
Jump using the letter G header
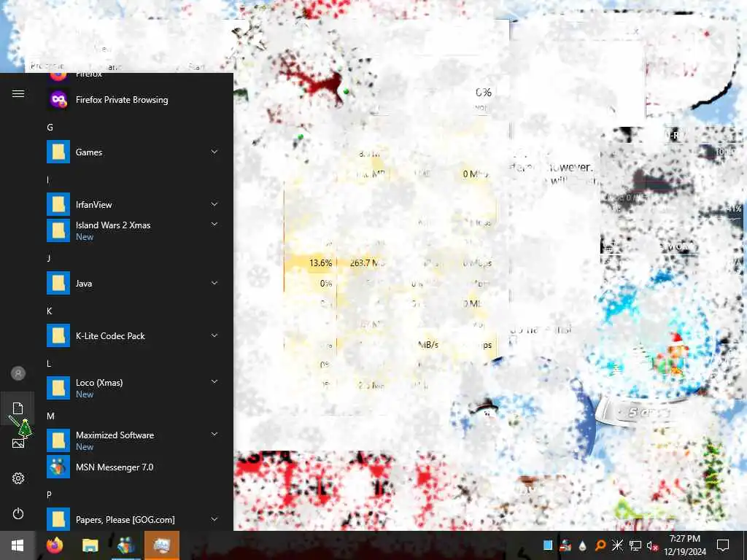click(50, 127)
